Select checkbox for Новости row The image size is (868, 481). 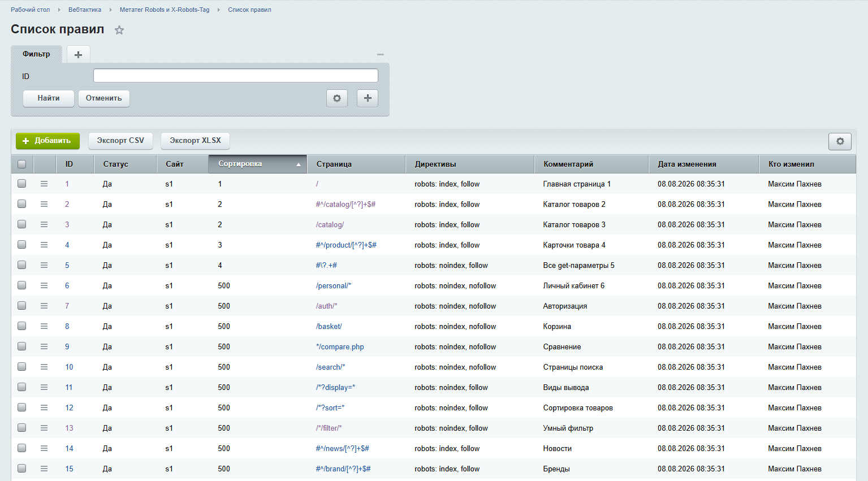[x=22, y=448]
